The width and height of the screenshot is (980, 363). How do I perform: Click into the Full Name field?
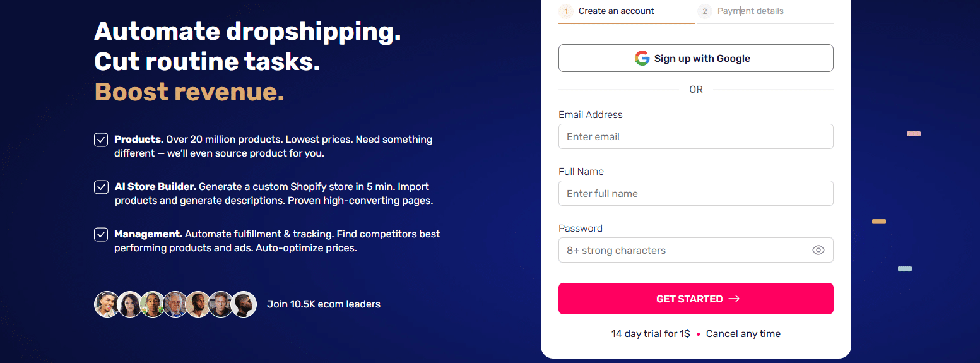point(695,193)
